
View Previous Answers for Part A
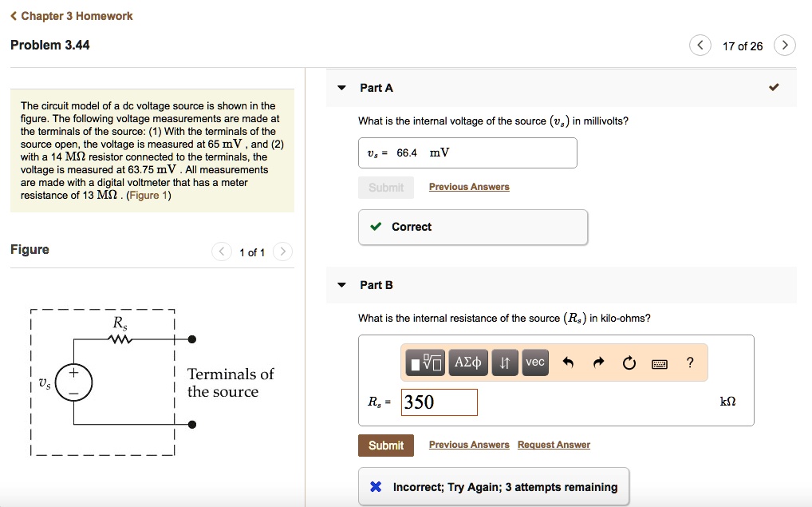coord(469,186)
